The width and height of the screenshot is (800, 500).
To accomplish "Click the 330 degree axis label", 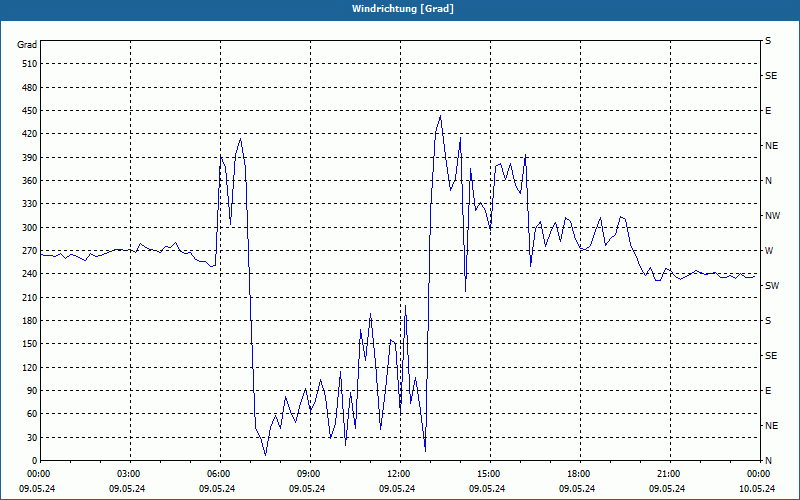I will coord(30,204).
